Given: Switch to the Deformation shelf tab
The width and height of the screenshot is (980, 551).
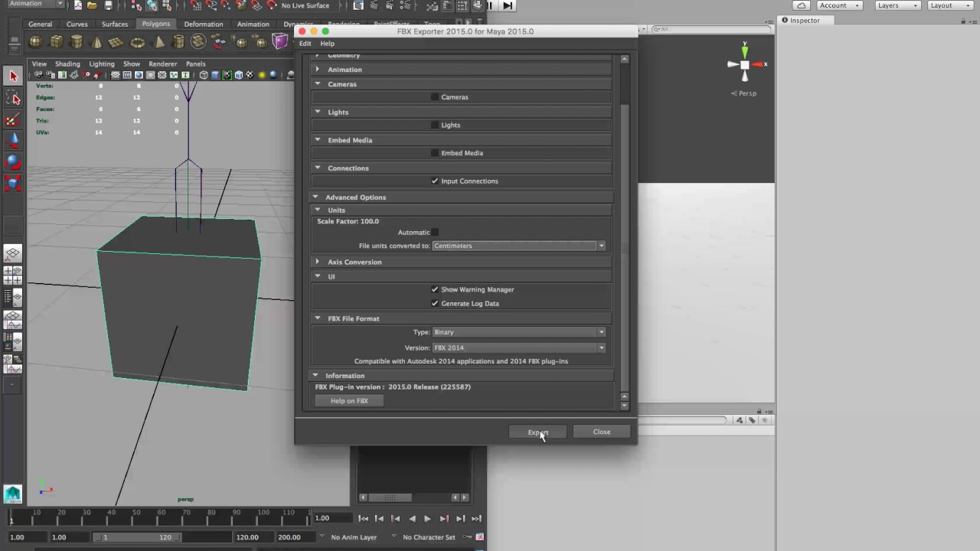Looking at the screenshot, I should (204, 24).
